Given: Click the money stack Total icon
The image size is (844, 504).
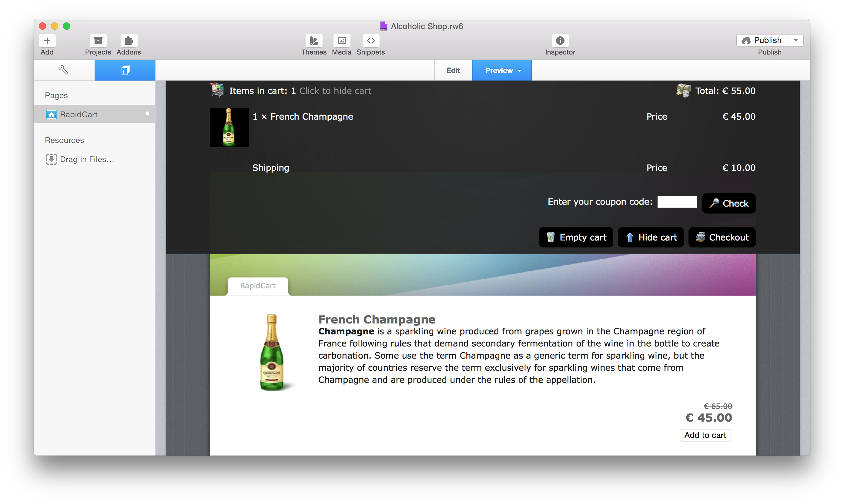Looking at the screenshot, I should 683,90.
